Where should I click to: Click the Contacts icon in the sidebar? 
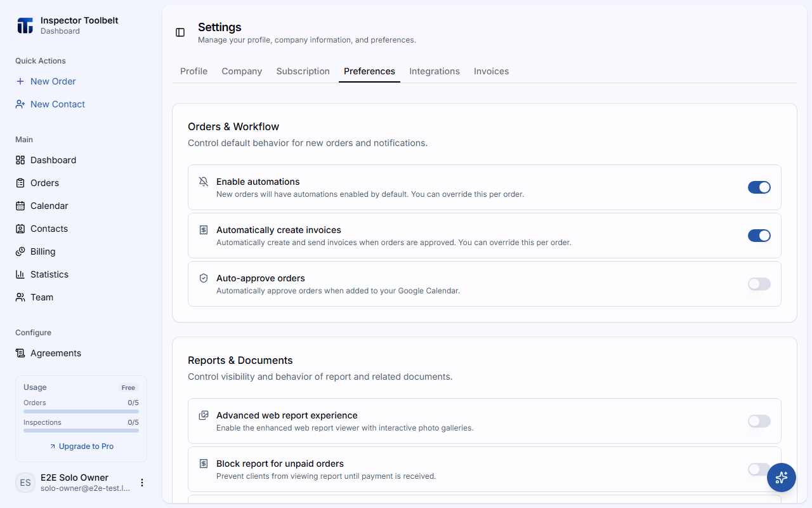point(20,229)
